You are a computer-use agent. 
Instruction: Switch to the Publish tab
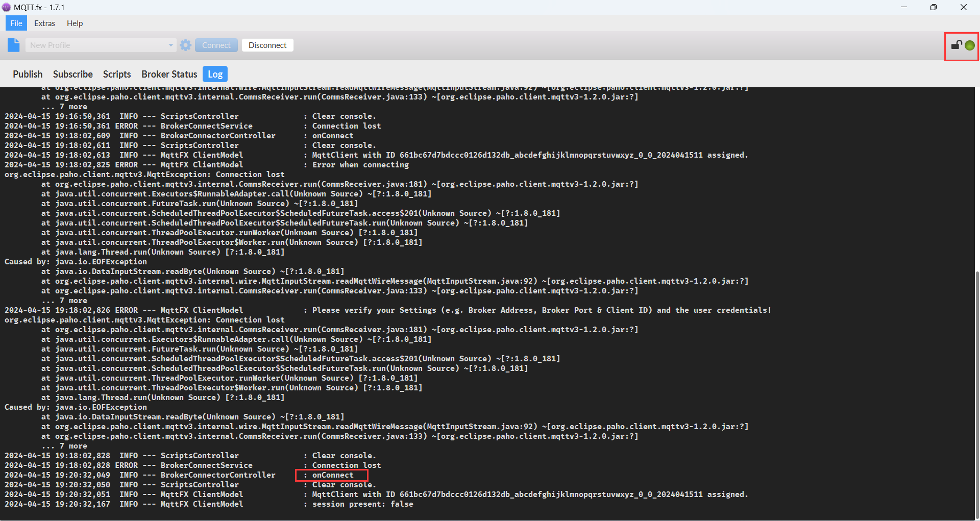point(28,74)
